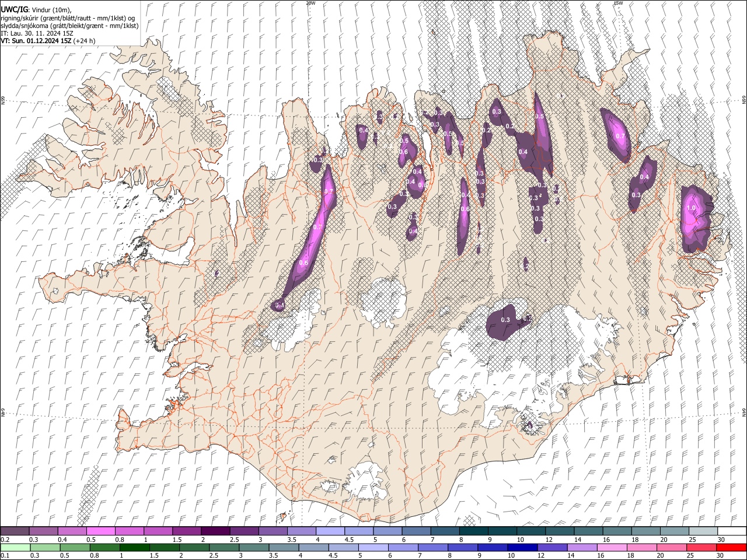Pick the dark teal top-row swatch at 8
Screen dimensions: 747x560
[473, 531]
